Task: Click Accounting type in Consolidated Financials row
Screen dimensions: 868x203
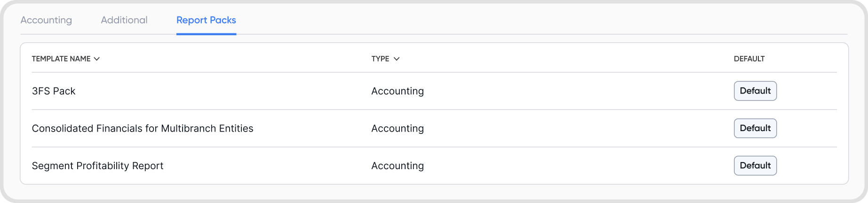Action: click(x=398, y=128)
